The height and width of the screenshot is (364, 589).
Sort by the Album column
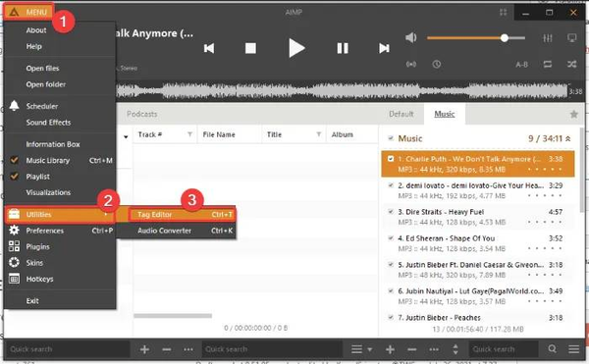343,134
